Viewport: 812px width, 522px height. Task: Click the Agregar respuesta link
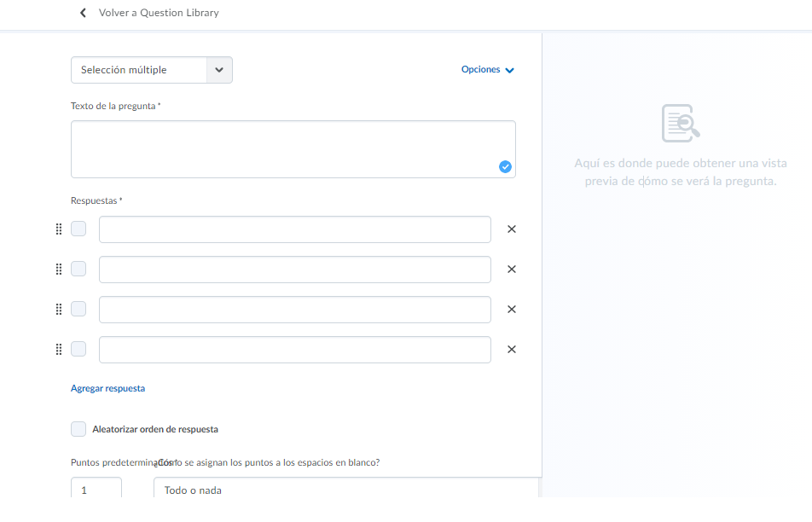(107, 388)
